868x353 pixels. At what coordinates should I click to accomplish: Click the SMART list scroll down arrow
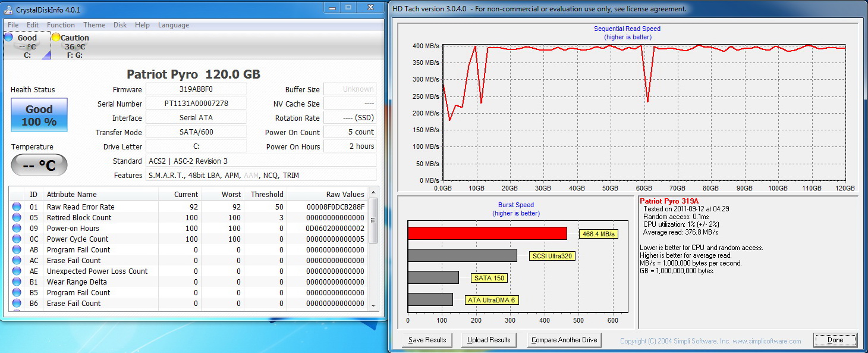point(373,305)
